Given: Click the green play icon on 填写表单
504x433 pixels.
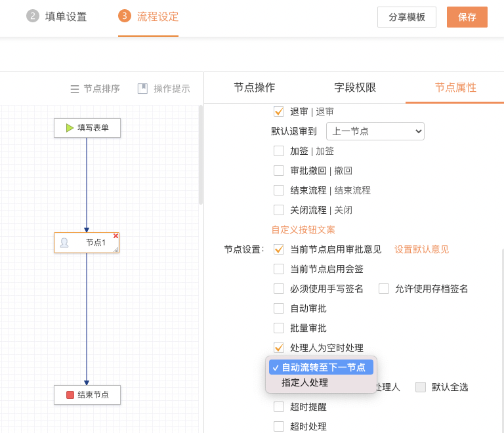Looking at the screenshot, I should point(70,128).
